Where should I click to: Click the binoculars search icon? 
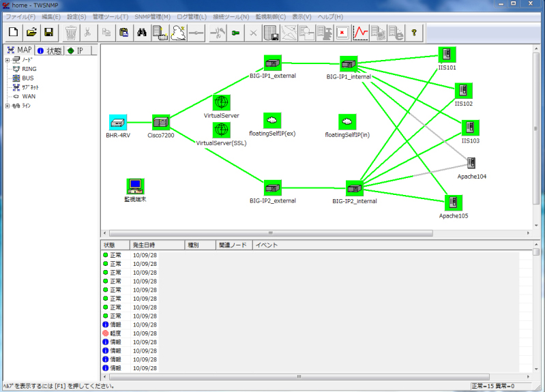click(x=143, y=32)
